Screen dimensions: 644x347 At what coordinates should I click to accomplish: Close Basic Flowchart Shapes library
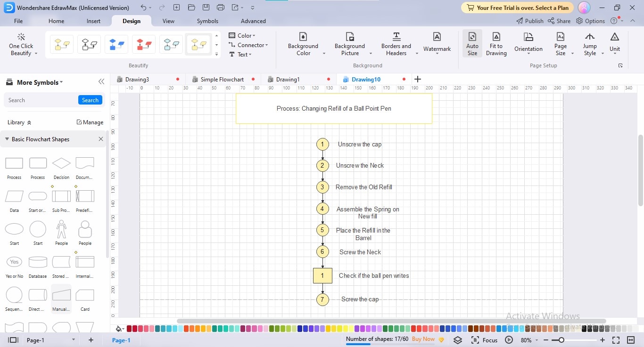click(x=100, y=139)
